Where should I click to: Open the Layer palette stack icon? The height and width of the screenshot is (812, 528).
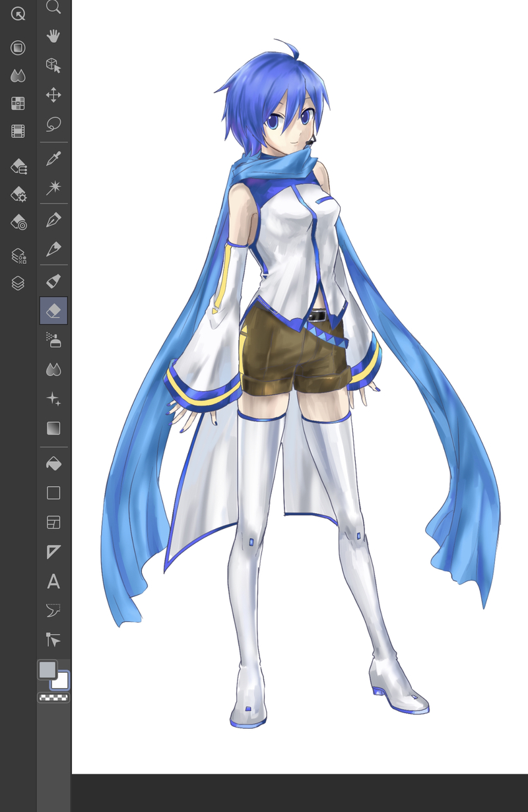click(18, 284)
